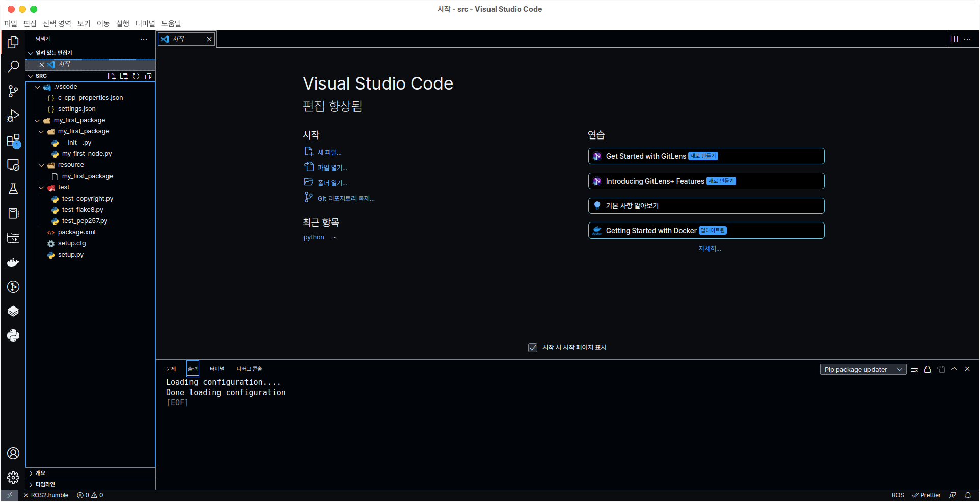
Task: Open the Docker whale view
Action: [x=13, y=263]
